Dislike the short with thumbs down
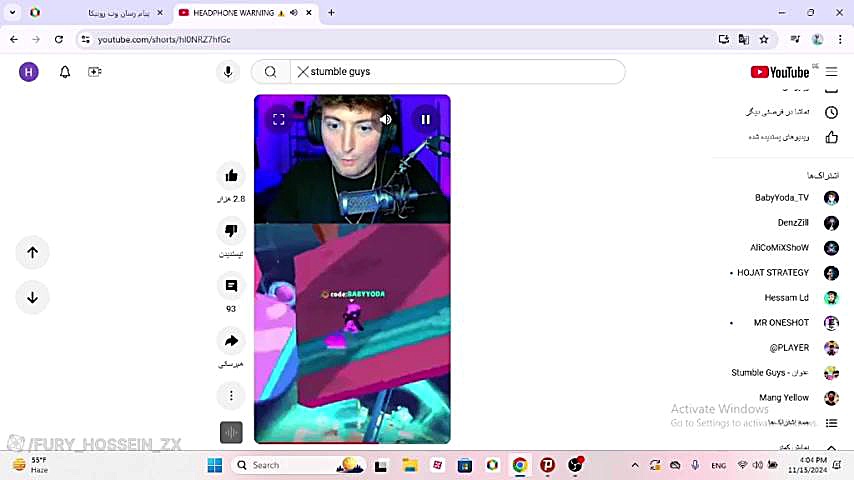Image resolution: width=854 pixels, height=480 pixels. click(x=231, y=230)
